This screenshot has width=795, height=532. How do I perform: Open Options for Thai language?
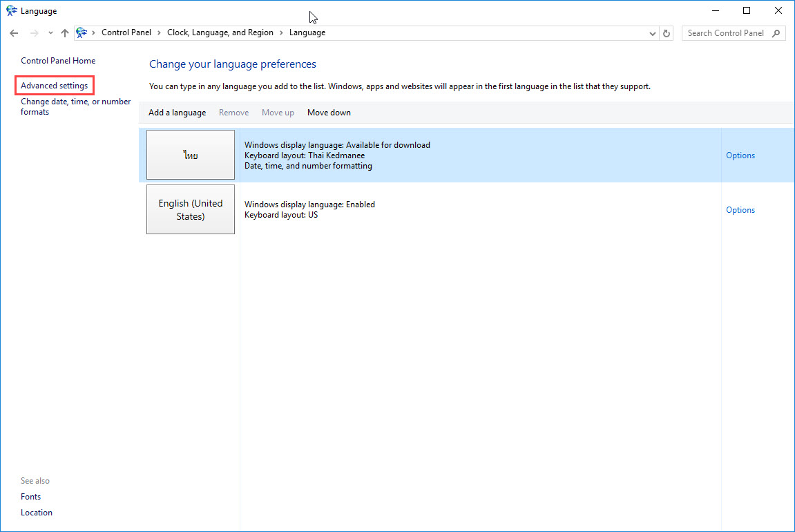click(x=740, y=155)
